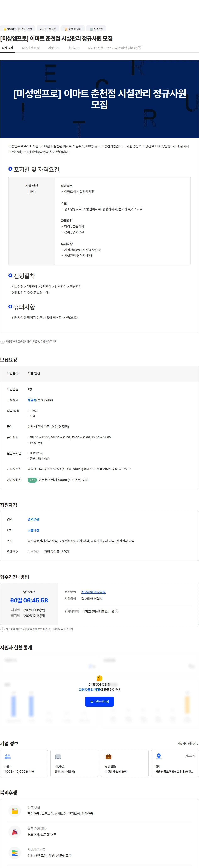The image size is (199, 868).
Task: Open 기업정보 더보기 link
Action: pos(188,744)
